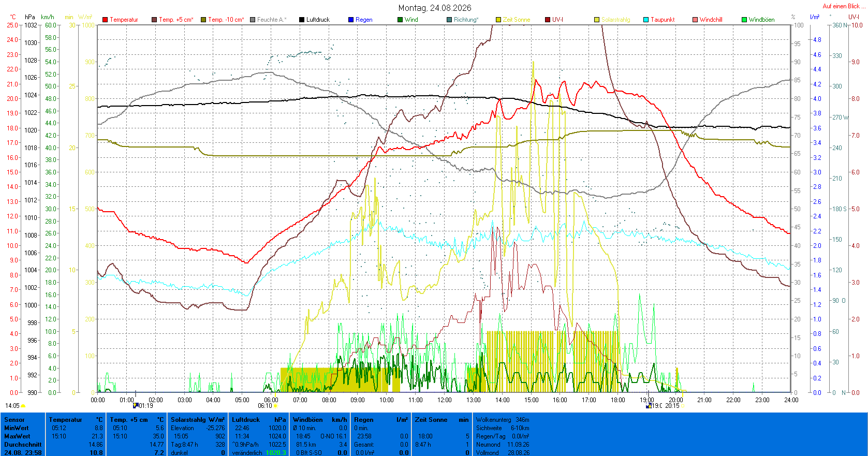Click the 'MinWert' row label
868x456 pixels.
point(17,428)
